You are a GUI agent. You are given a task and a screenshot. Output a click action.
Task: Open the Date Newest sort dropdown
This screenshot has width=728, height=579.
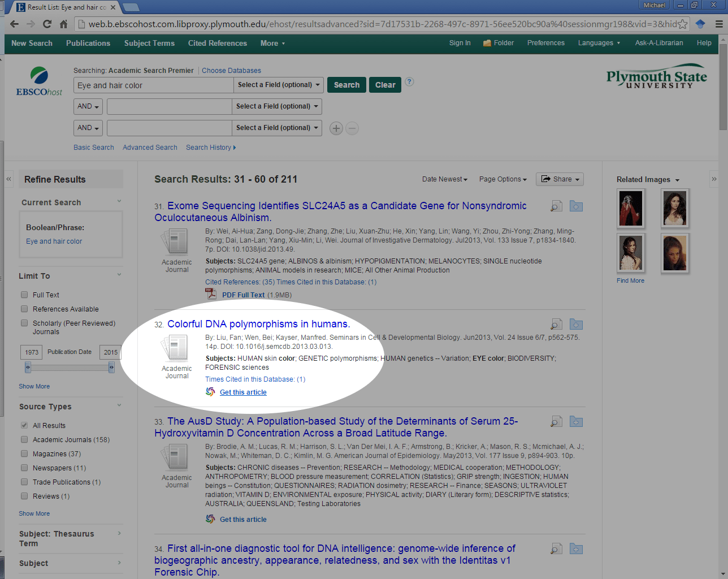(x=444, y=179)
